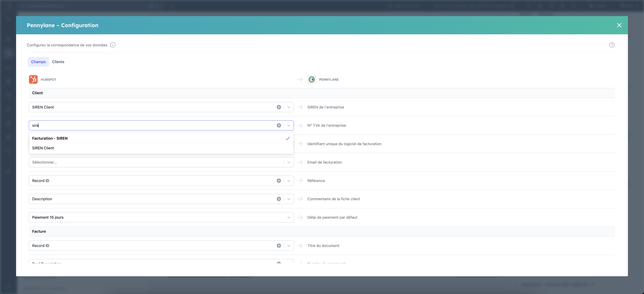Pick 'SIREN Client' from the dropdown list
The height and width of the screenshot is (294, 644).
tap(43, 148)
